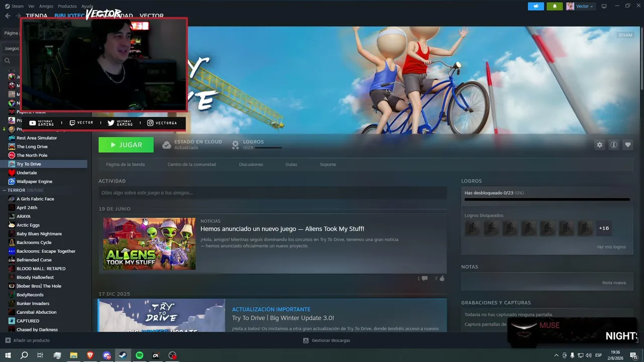Click the activity comment input field
The height and width of the screenshot is (362, 644).
coord(273,193)
